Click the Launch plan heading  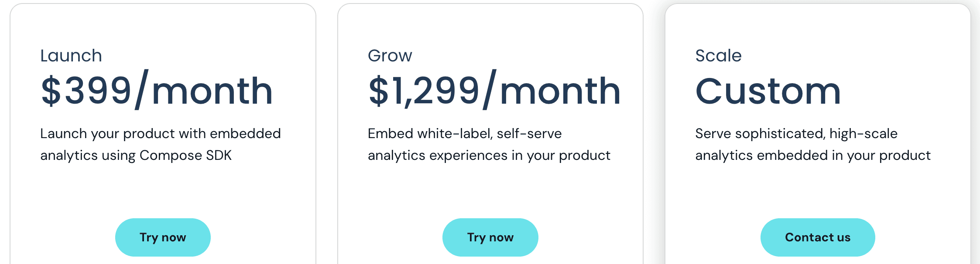[x=72, y=55]
